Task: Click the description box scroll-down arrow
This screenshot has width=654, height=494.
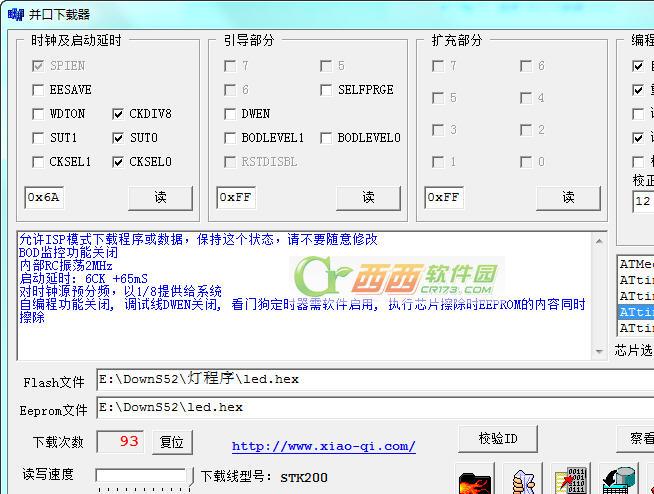Action: pyautogui.click(x=599, y=352)
